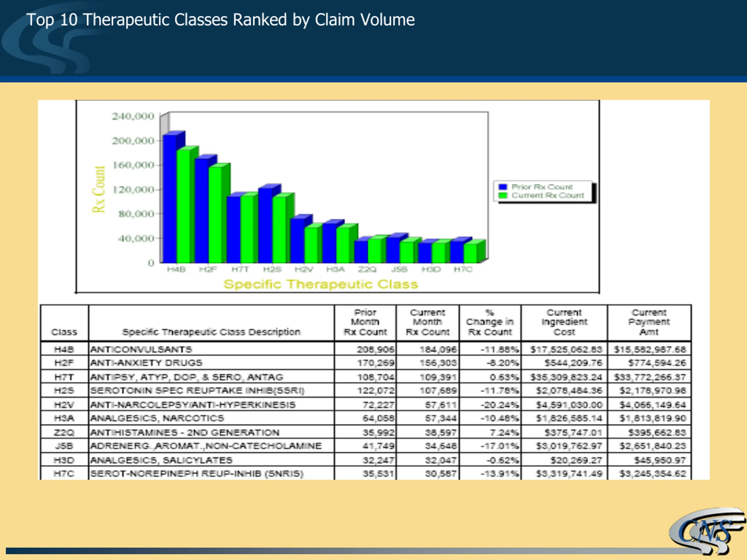The width and height of the screenshot is (747, 560).
Task: Click payment amount $33,772,266.37
Action: (x=650, y=377)
